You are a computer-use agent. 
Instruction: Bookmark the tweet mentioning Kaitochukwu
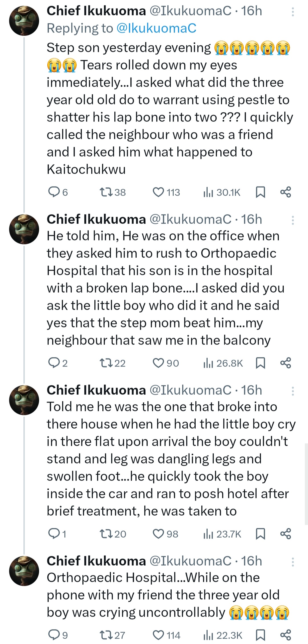[260, 192]
